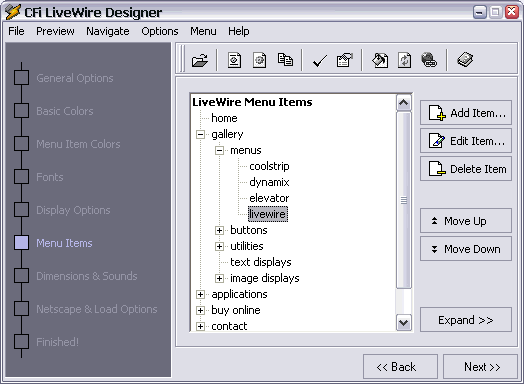Viewport: 524px width, 384px height.
Task: Select the home tree item
Action: (x=224, y=118)
